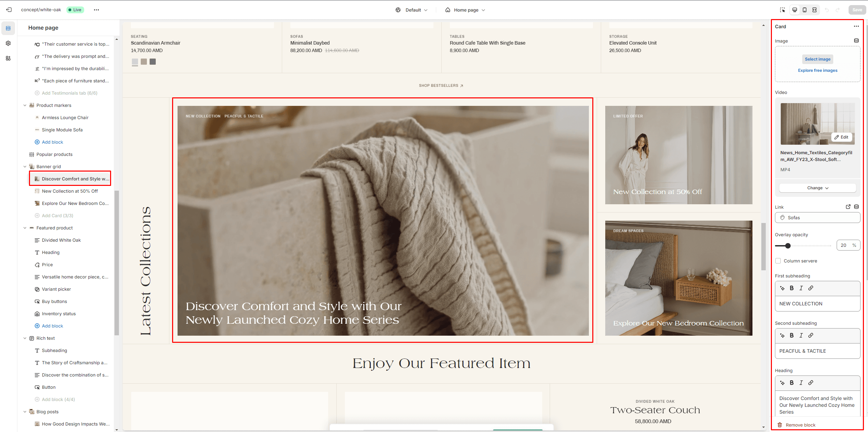Enable the Column servere checkbox

point(778,261)
